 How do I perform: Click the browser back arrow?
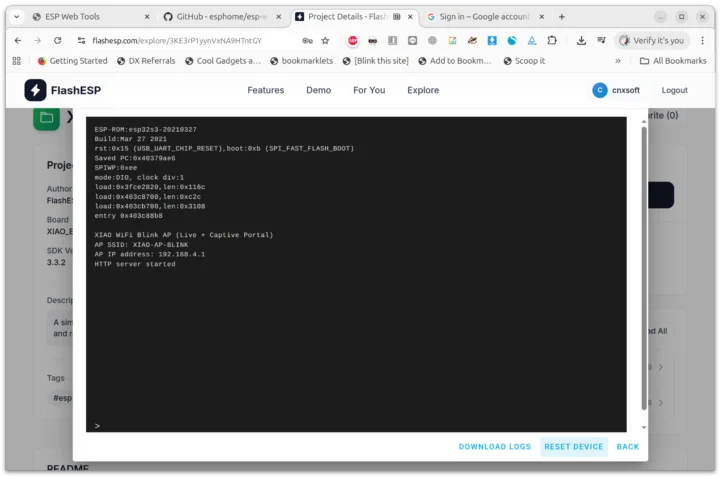pyautogui.click(x=18, y=40)
